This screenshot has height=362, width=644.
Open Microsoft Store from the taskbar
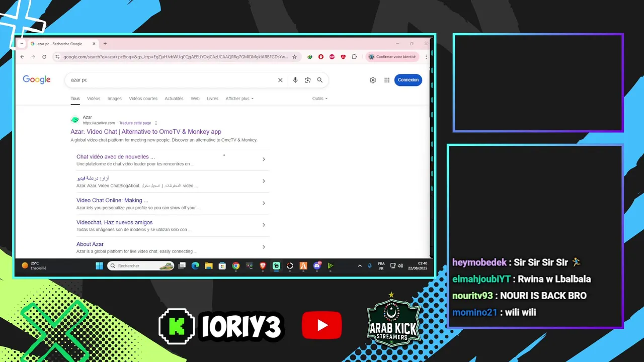click(x=222, y=265)
